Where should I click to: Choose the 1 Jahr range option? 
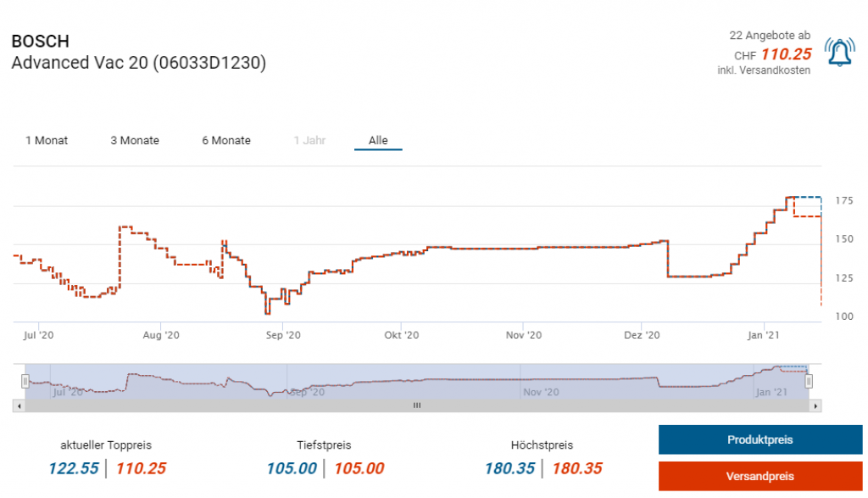309,141
